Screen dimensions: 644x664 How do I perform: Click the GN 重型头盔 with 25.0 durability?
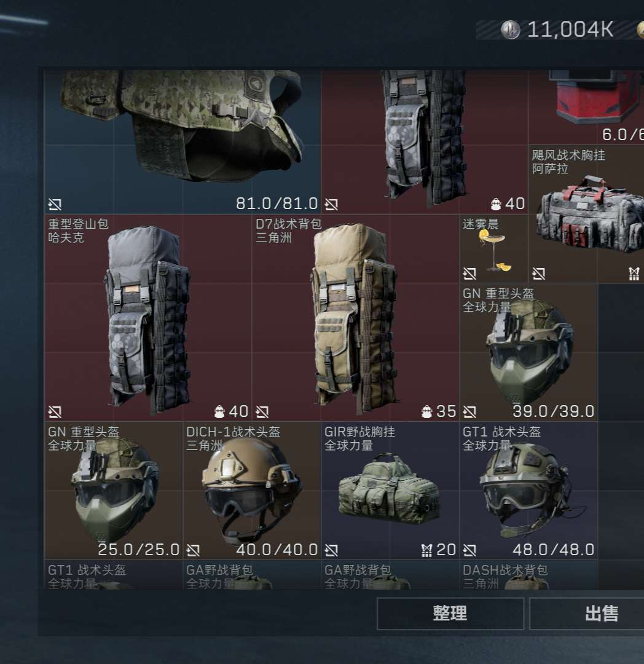click(x=114, y=491)
